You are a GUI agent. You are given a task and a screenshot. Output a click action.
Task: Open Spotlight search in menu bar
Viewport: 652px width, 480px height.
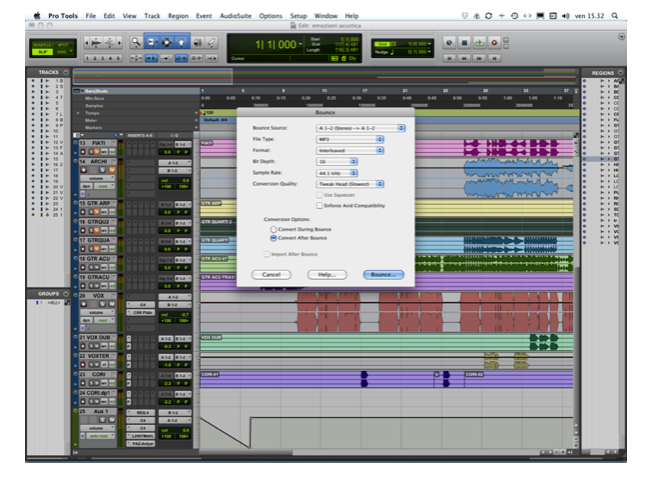[614, 16]
